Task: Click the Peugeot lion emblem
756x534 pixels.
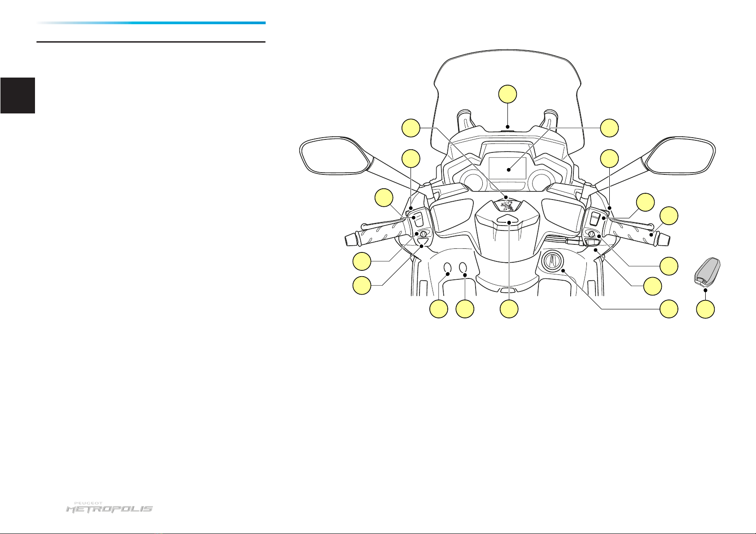Action: [507, 206]
